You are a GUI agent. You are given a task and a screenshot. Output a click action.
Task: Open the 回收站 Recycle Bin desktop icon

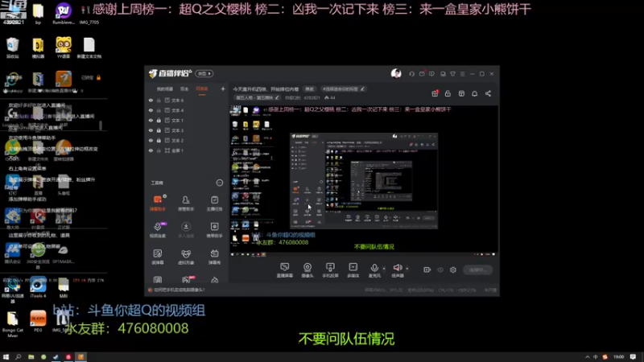[x=13, y=47]
